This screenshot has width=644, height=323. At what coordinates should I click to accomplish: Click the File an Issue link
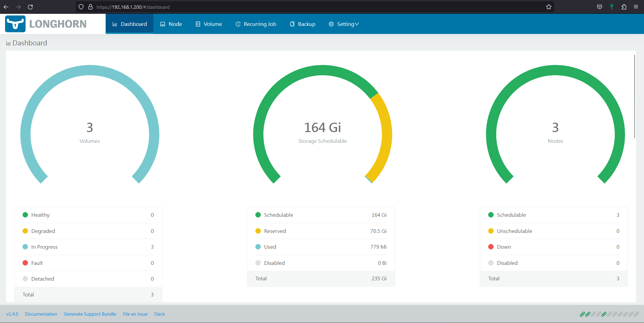135,314
